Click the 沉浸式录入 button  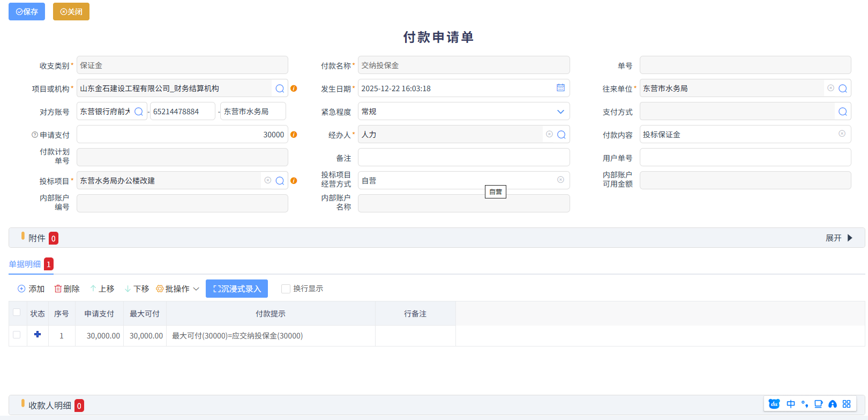click(237, 289)
